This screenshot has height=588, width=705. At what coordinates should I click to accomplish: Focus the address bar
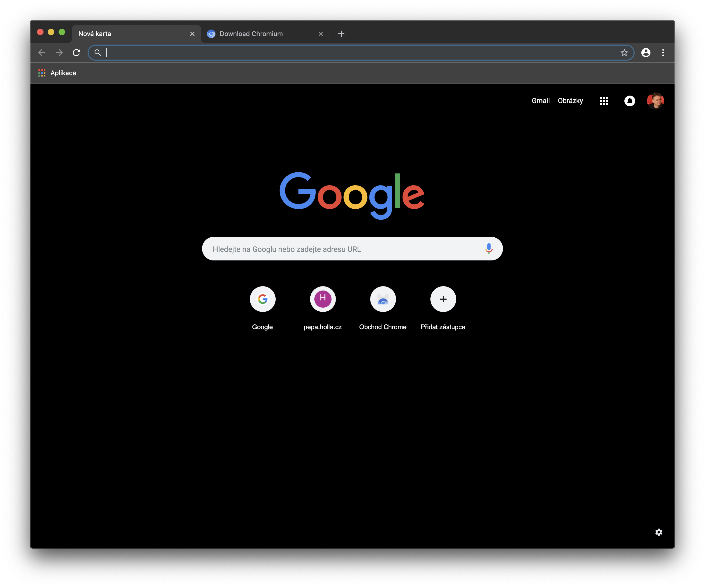click(x=361, y=53)
